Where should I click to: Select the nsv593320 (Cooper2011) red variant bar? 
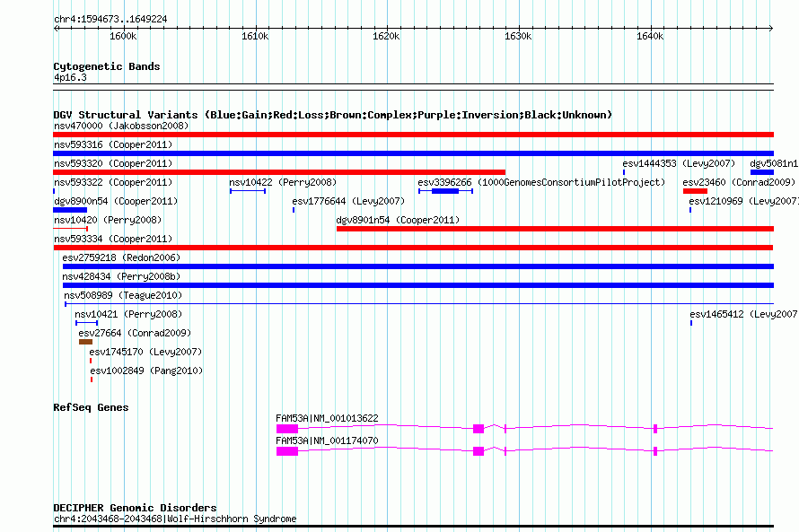pos(279,172)
